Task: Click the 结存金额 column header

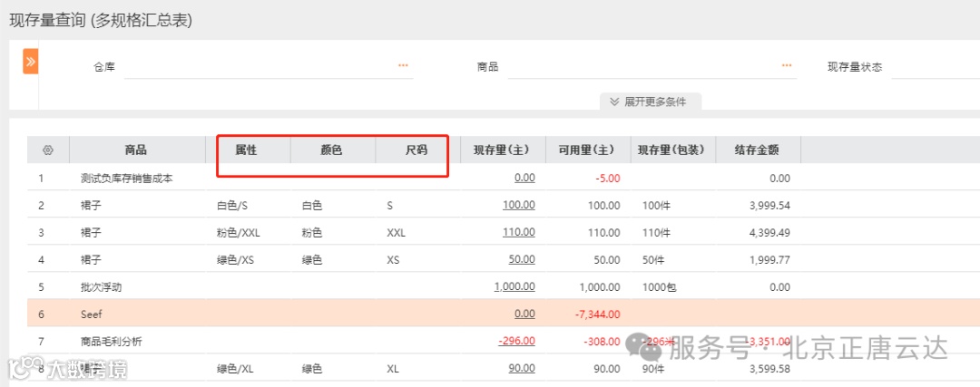Action: 758,150
